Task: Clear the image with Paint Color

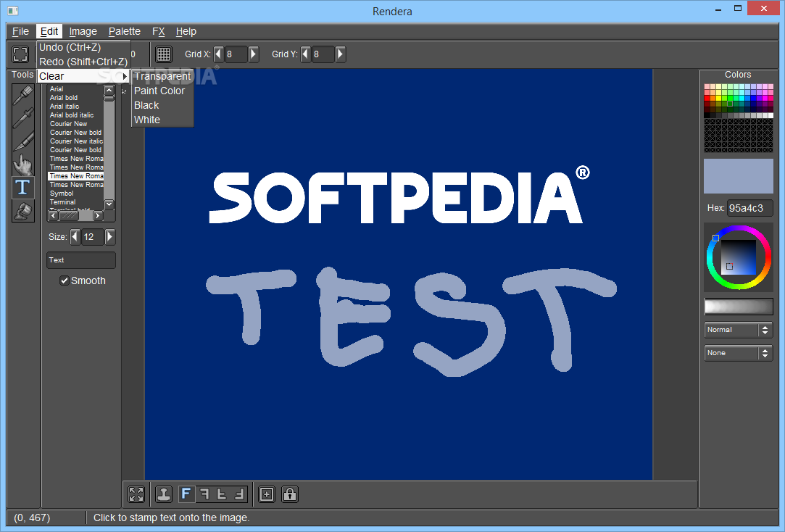Action: (x=162, y=91)
